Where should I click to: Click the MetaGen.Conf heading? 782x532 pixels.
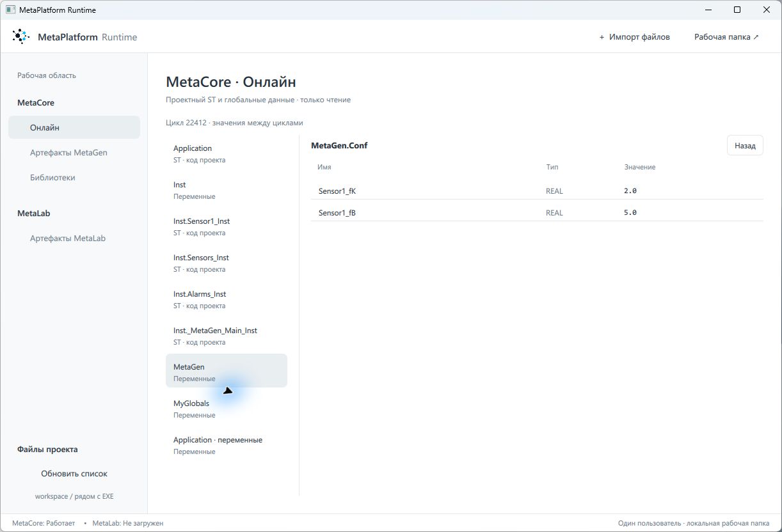339,145
